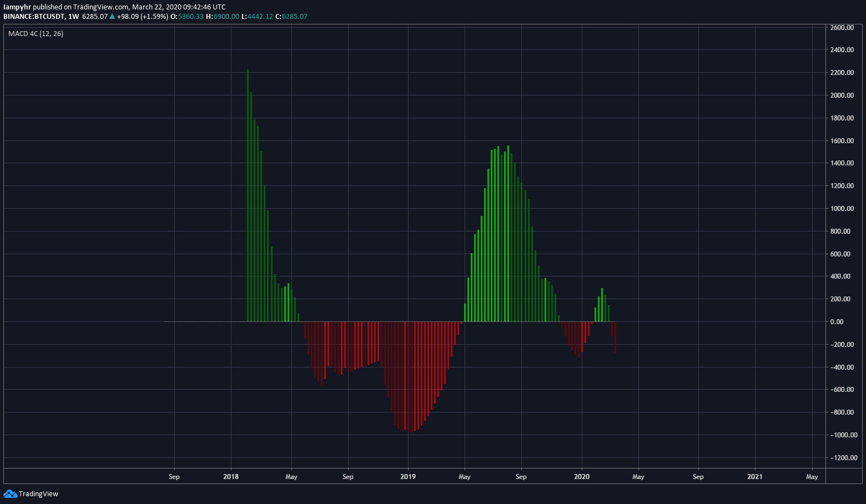Click the +98.09 (+1.59%) change value
Image resolution: width=866 pixels, height=504 pixels.
click(142, 17)
